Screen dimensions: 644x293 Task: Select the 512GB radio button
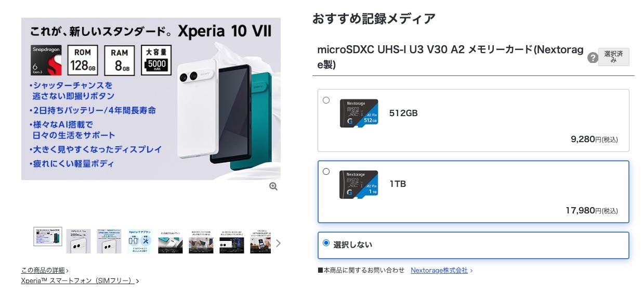(326, 100)
